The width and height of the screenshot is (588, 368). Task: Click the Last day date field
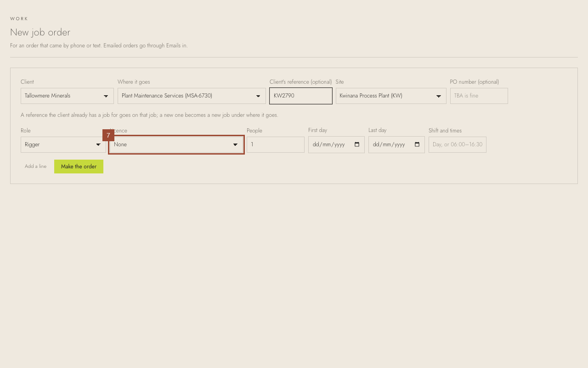tap(396, 144)
